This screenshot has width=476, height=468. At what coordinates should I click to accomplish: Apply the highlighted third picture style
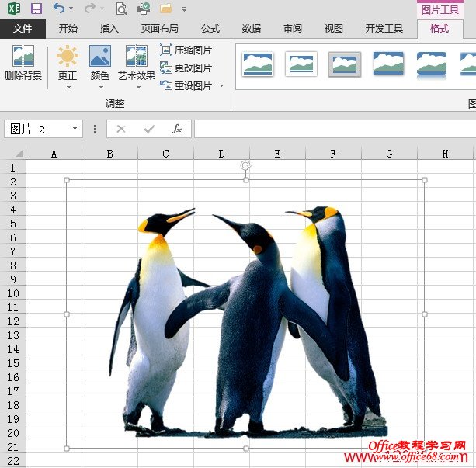(x=344, y=64)
